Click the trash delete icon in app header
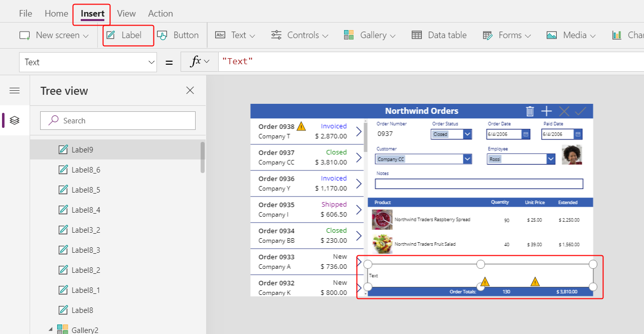 coord(530,111)
